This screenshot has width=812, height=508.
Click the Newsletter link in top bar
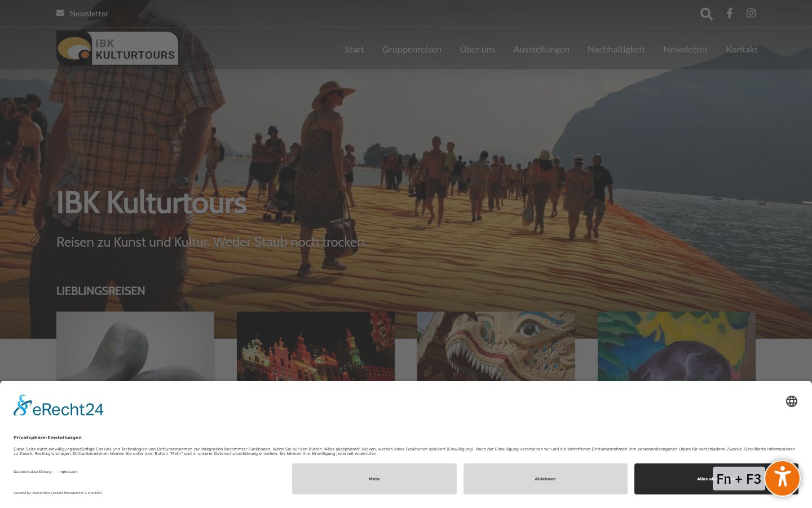coord(89,14)
